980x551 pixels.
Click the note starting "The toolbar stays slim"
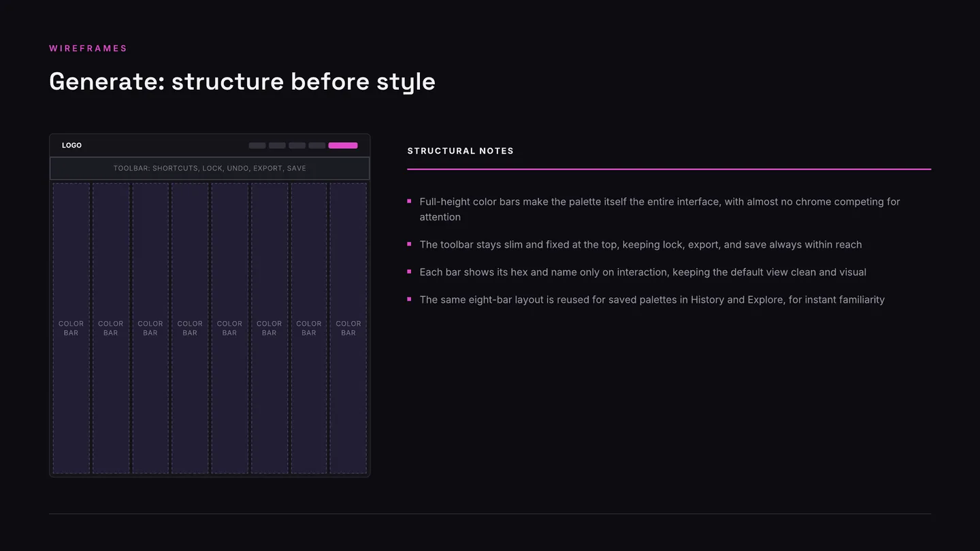click(x=640, y=244)
